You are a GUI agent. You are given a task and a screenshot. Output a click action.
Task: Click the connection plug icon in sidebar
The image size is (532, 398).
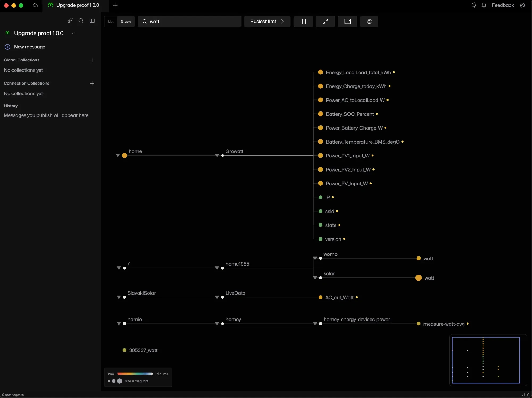pos(70,21)
